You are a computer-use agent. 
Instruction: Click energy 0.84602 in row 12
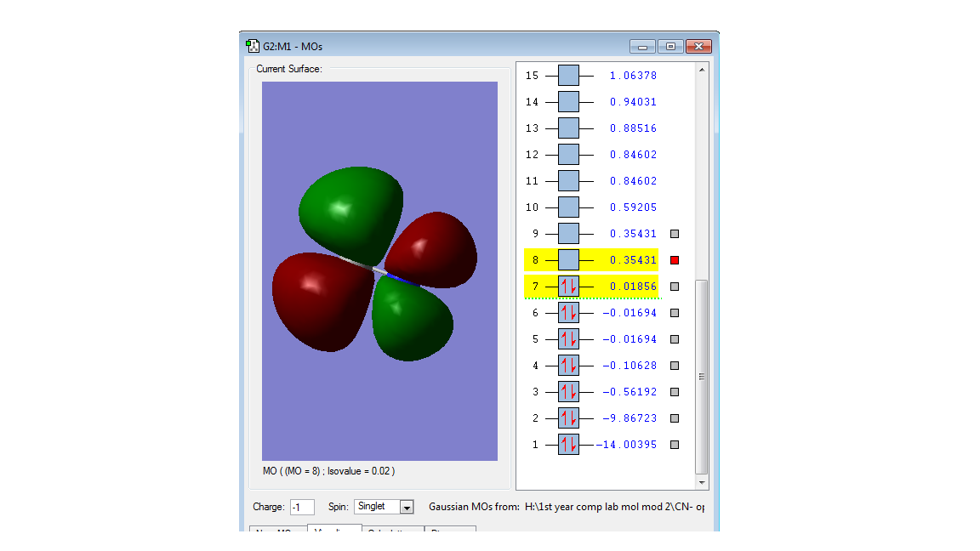633,154
